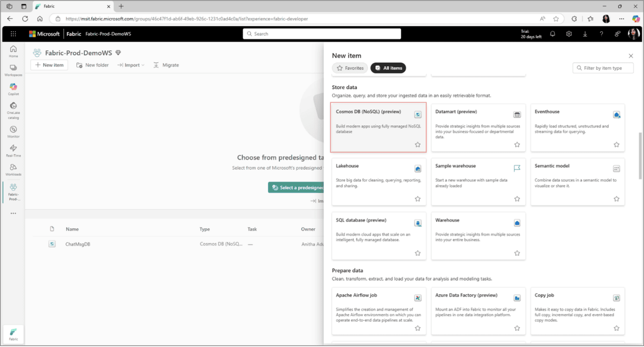The image size is (644, 347).
Task: Select the Warehouse item card
Action: tap(478, 236)
